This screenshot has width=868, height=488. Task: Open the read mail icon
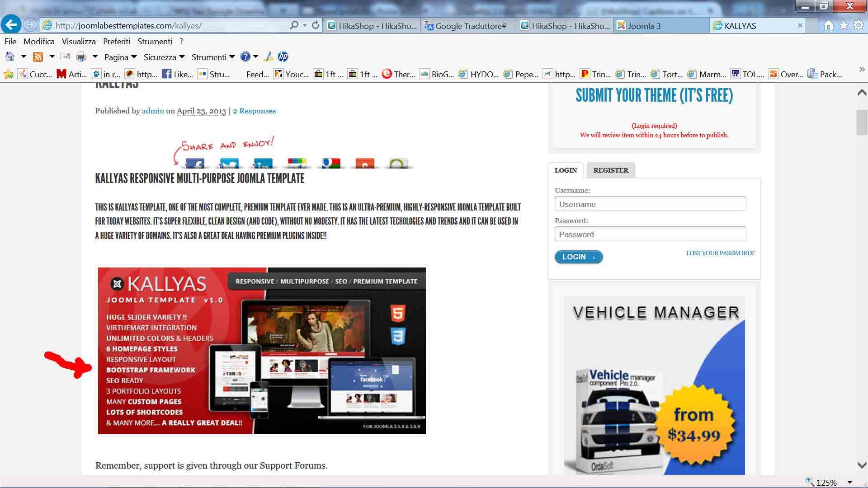point(65,57)
